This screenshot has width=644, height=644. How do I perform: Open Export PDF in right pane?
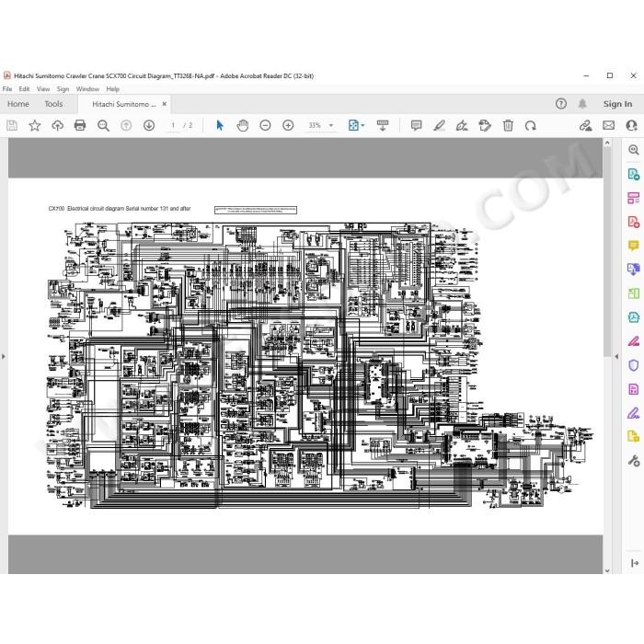tap(633, 174)
